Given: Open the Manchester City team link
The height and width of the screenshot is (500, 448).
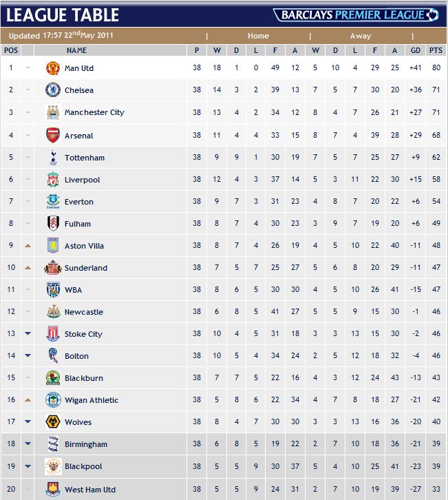Looking at the screenshot, I should [94, 112].
